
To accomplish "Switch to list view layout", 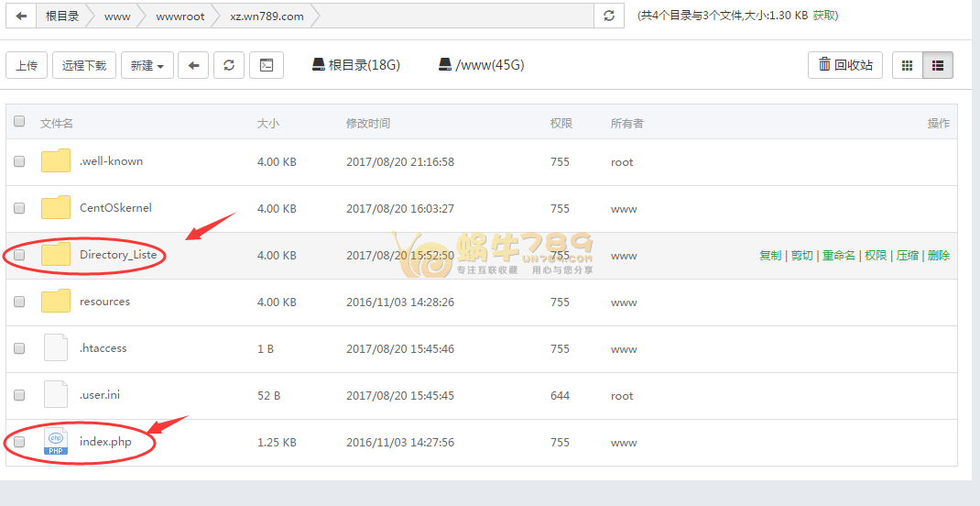I will 938,65.
